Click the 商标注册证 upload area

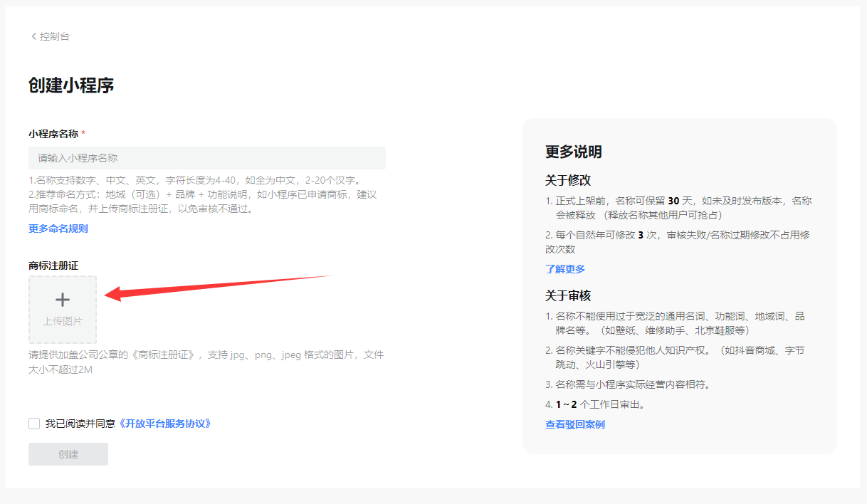63,310
